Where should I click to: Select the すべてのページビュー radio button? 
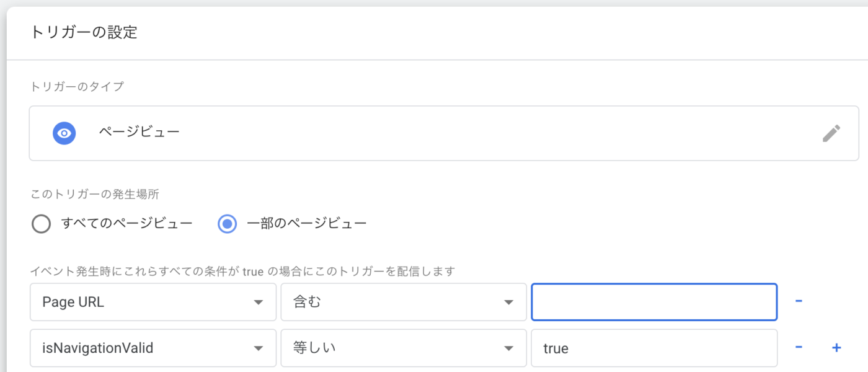41,224
